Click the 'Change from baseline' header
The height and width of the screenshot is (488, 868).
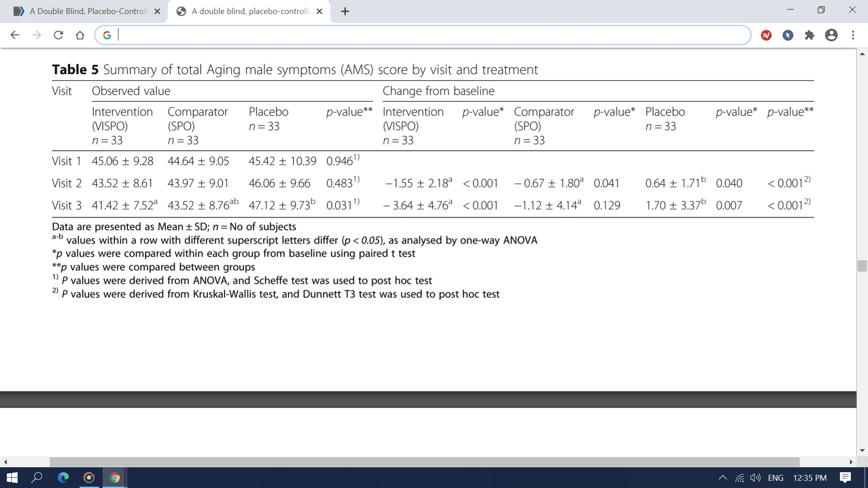(439, 91)
